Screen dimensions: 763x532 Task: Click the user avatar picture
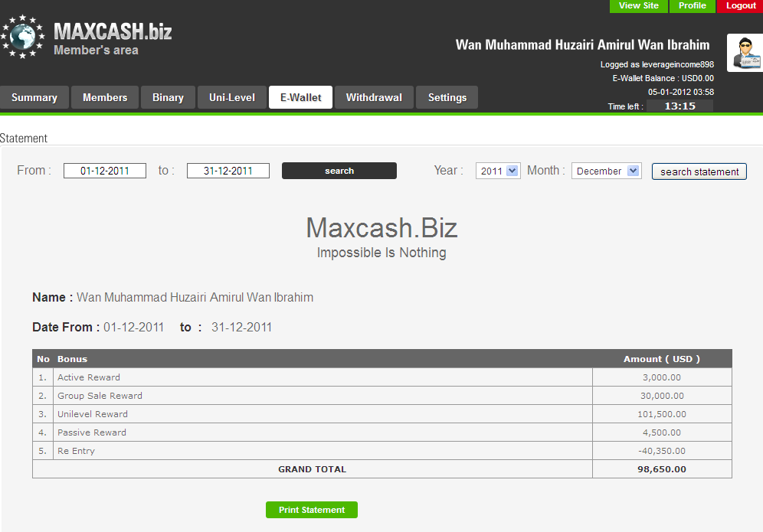point(745,53)
